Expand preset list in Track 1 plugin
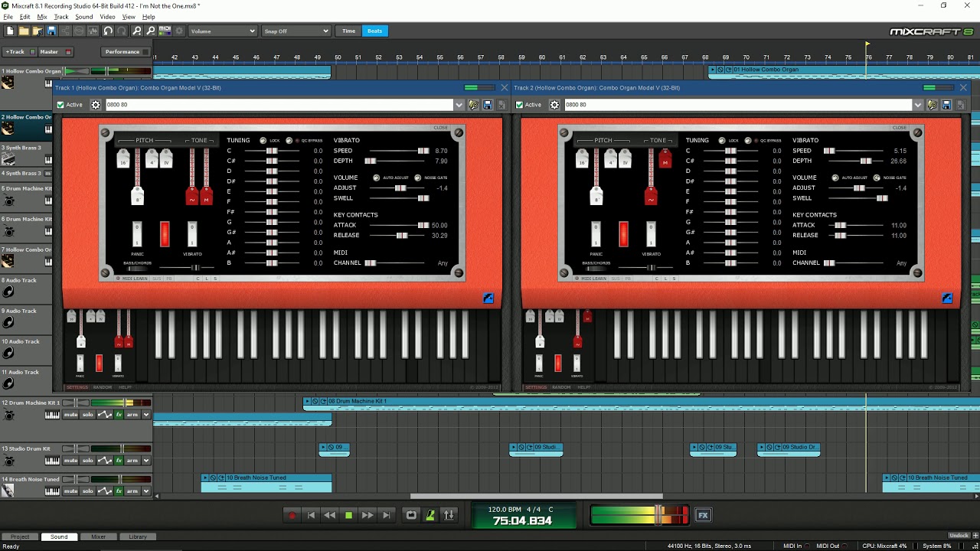 tap(459, 105)
